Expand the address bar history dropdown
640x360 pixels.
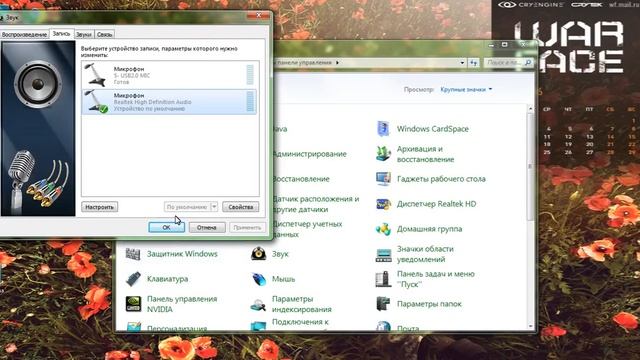[x=462, y=63]
